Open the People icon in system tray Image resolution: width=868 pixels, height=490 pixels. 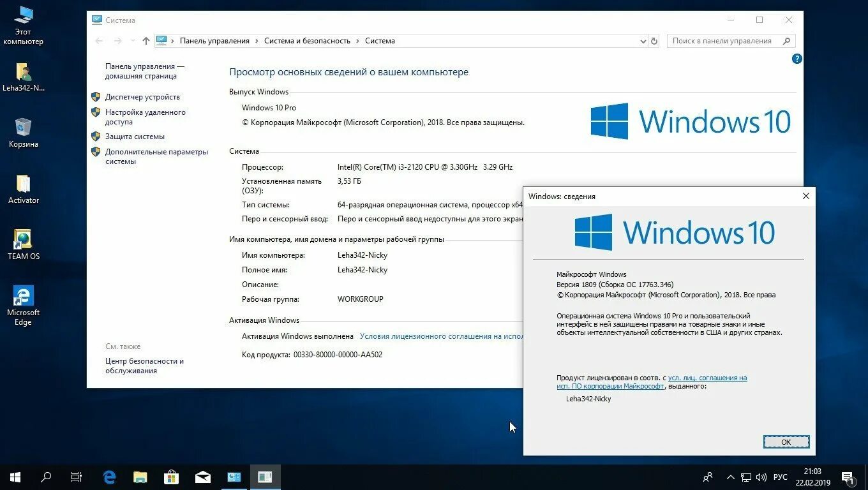pyautogui.click(x=708, y=477)
